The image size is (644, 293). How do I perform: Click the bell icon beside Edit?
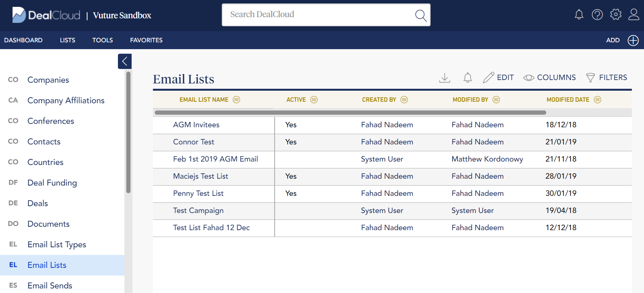467,78
